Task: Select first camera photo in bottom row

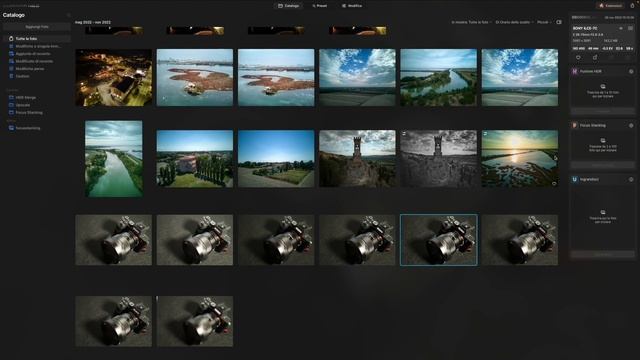Action: pos(114,321)
